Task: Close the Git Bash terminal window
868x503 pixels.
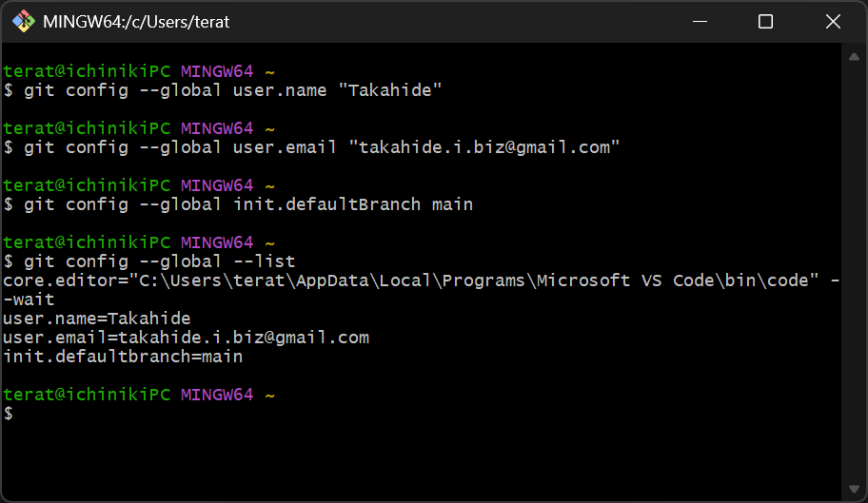Action: coord(833,22)
